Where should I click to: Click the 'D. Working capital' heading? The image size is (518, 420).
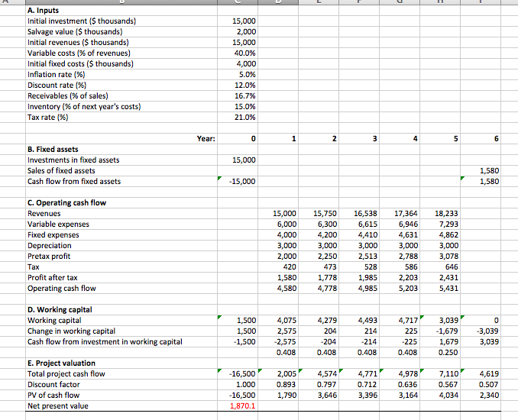click(60, 310)
